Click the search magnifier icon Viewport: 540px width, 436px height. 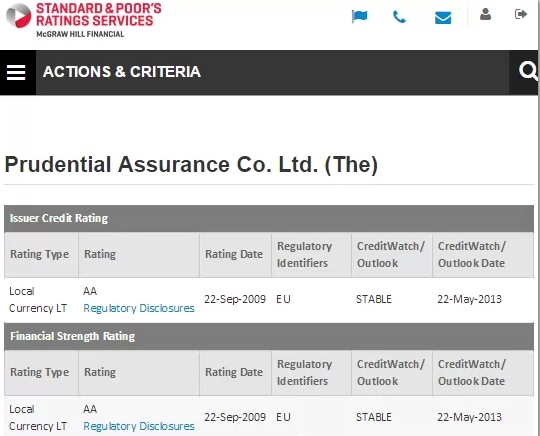pos(528,71)
